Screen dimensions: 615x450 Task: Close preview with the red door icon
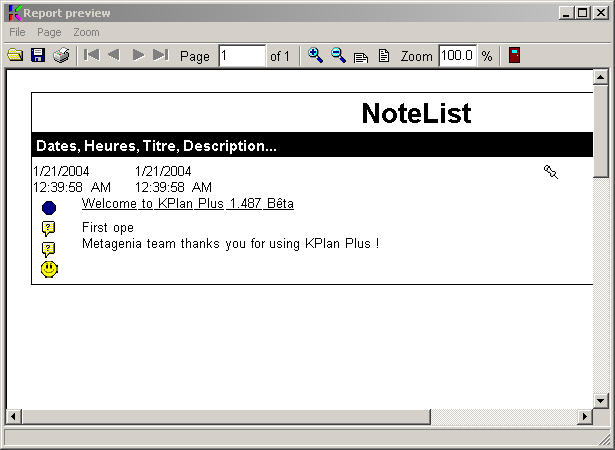pyautogui.click(x=514, y=55)
